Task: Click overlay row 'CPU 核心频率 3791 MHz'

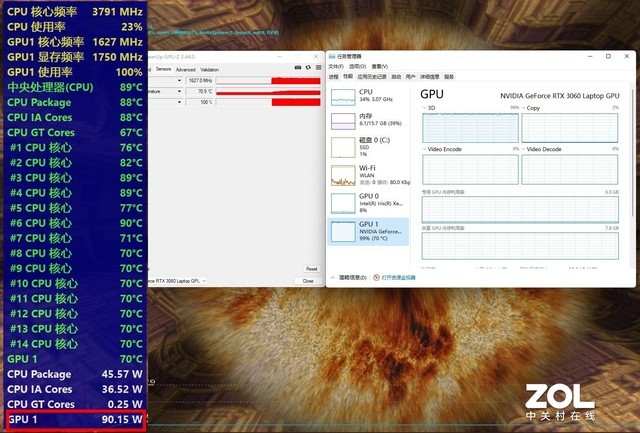Action: pos(75,12)
